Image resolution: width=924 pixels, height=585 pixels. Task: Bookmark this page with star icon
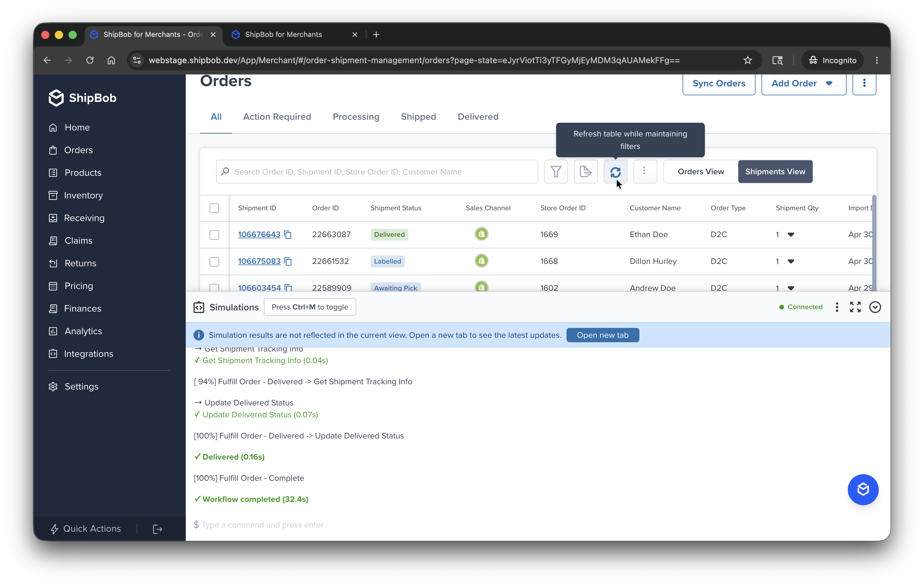point(747,60)
